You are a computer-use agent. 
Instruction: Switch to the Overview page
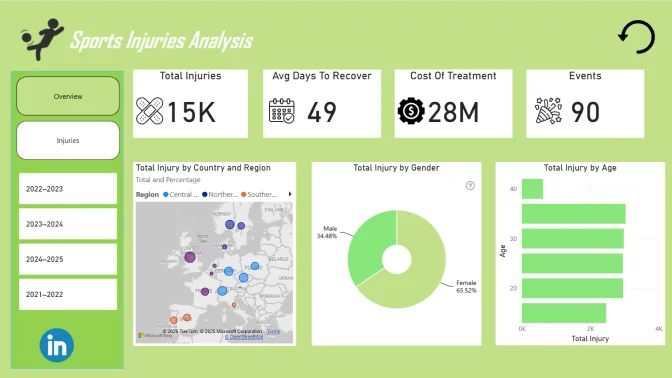[x=68, y=96]
